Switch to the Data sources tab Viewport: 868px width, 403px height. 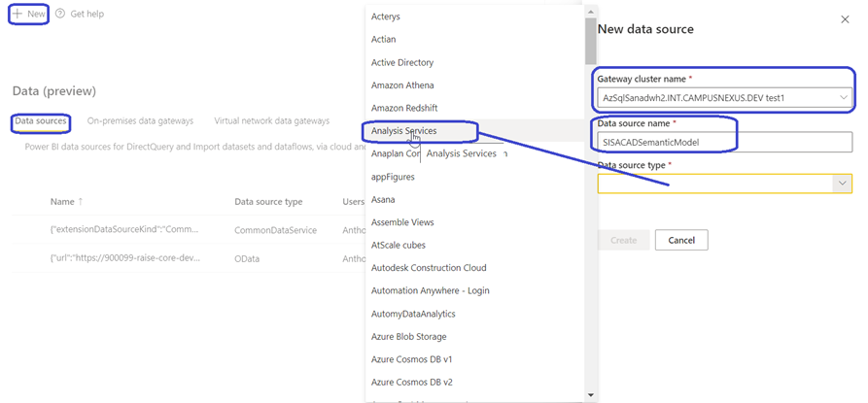tap(40, 121)
